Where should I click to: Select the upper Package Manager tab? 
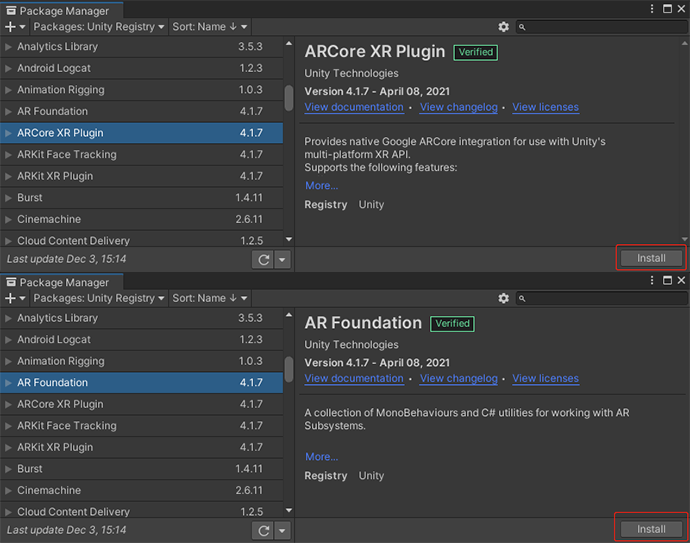coord(61,11)
